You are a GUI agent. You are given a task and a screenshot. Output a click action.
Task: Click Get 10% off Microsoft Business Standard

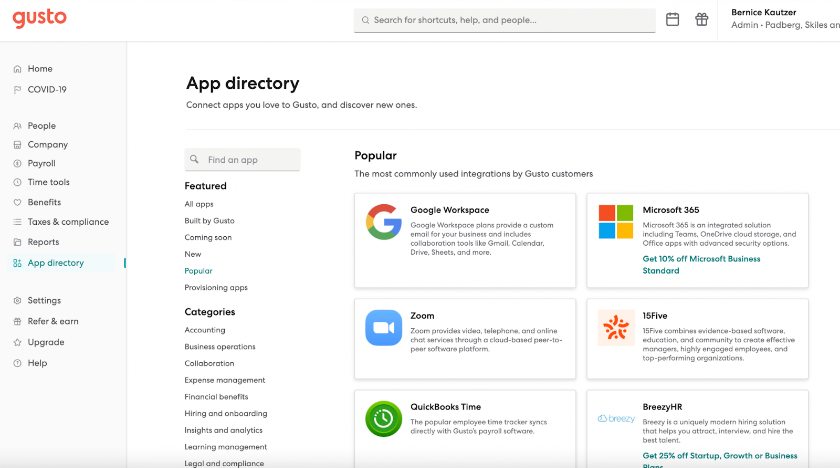pos(701,265)
